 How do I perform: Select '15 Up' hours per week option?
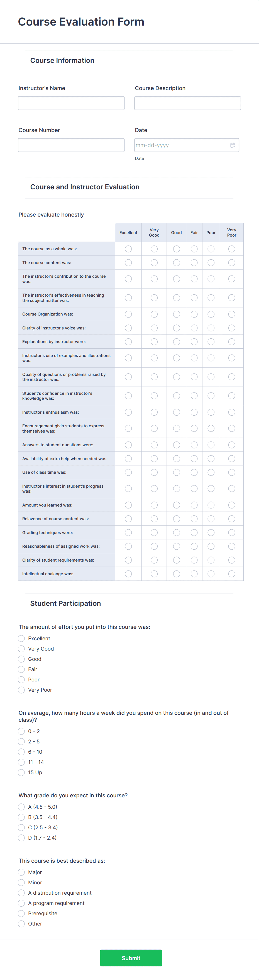coord(21,772)
